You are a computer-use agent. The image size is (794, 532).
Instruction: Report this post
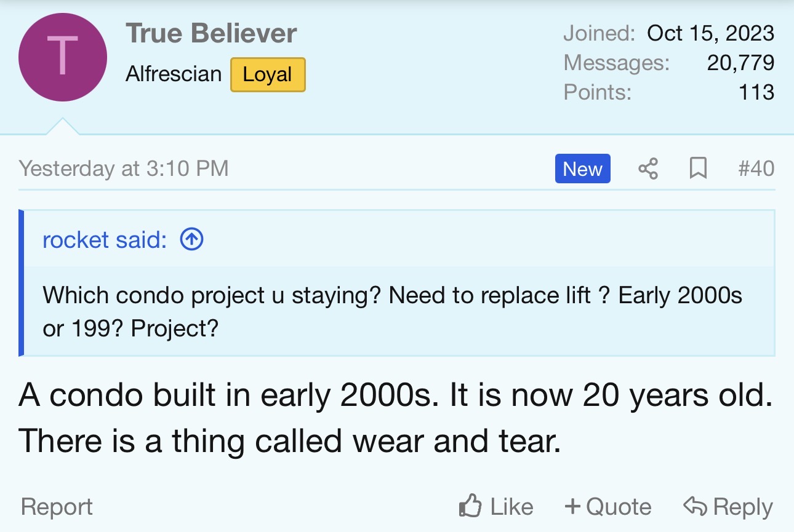[57, 507]
